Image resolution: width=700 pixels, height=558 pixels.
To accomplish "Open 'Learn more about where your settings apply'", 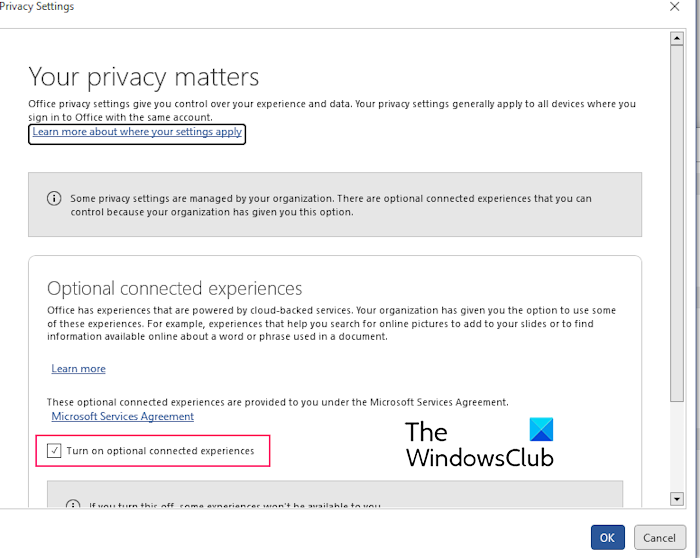I will 137,132.
